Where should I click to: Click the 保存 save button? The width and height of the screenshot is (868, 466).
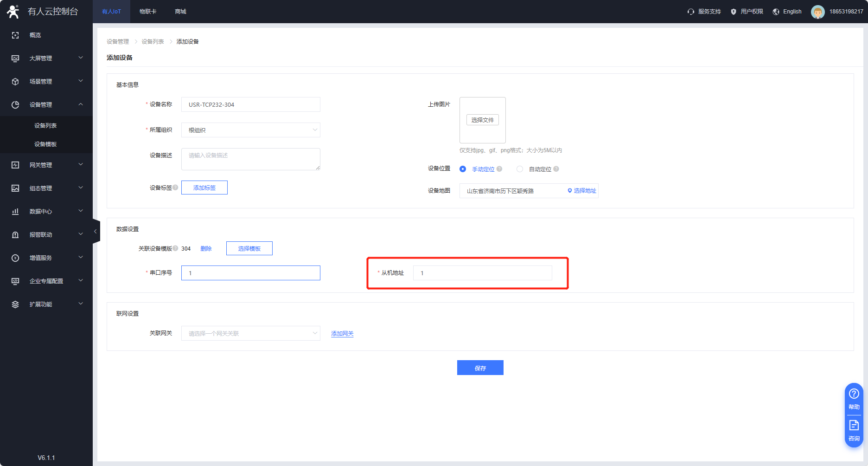click(480, 368)
